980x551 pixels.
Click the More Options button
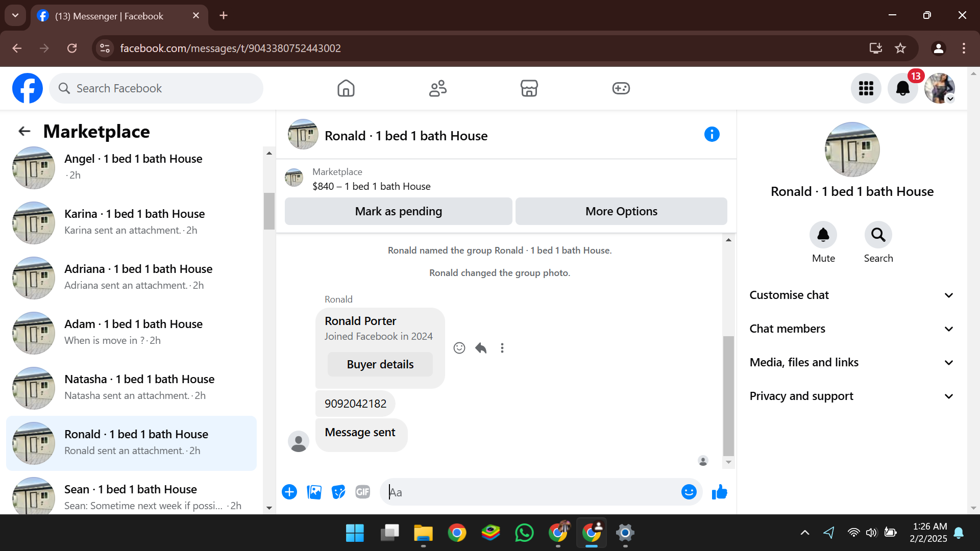(621, 211)
